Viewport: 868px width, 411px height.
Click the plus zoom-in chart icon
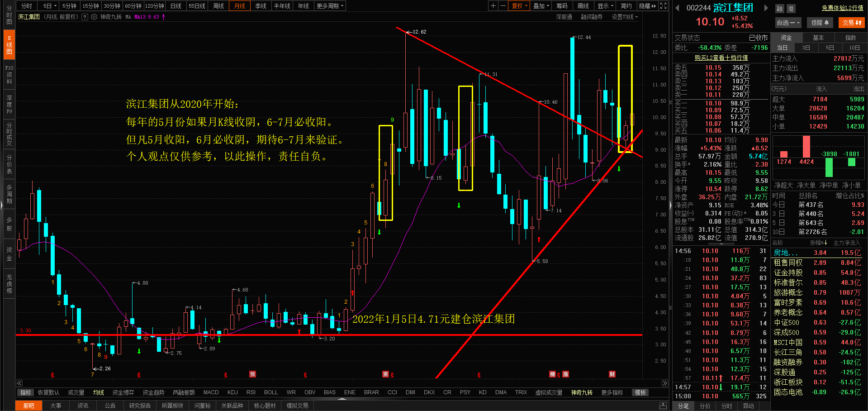point(493,6)
